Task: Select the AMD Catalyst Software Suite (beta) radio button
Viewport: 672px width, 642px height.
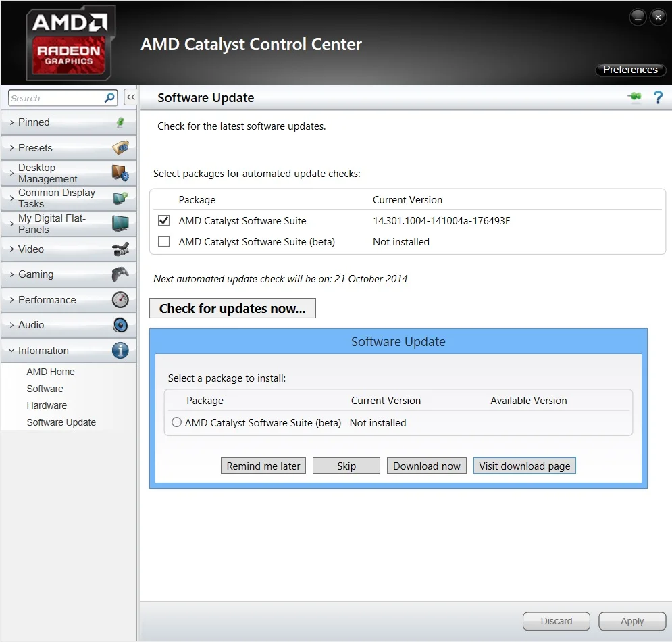Action: (x=176, y=422)
